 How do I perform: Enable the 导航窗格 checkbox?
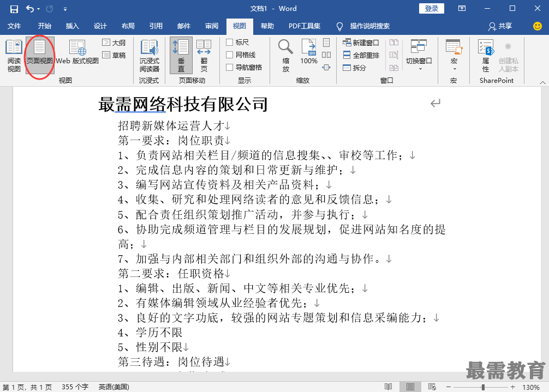point(230,67)
